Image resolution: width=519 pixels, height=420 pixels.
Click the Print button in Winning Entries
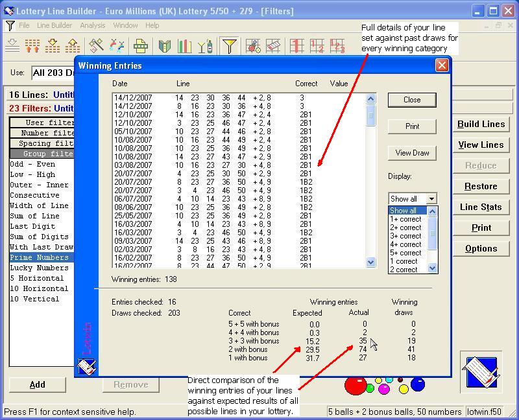(412, 126)
